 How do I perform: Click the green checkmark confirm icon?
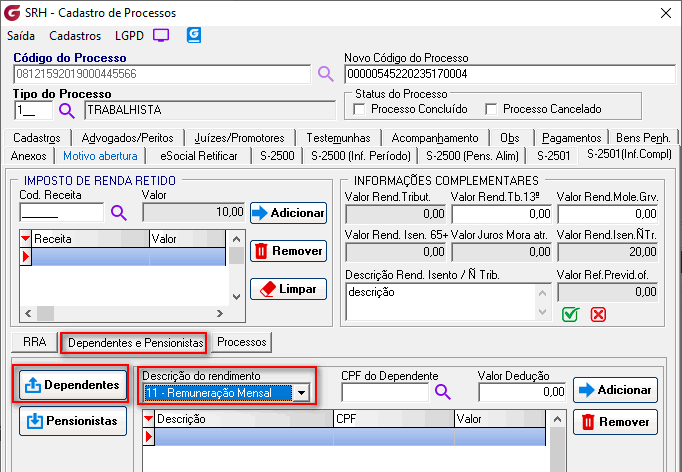(570, 314)
